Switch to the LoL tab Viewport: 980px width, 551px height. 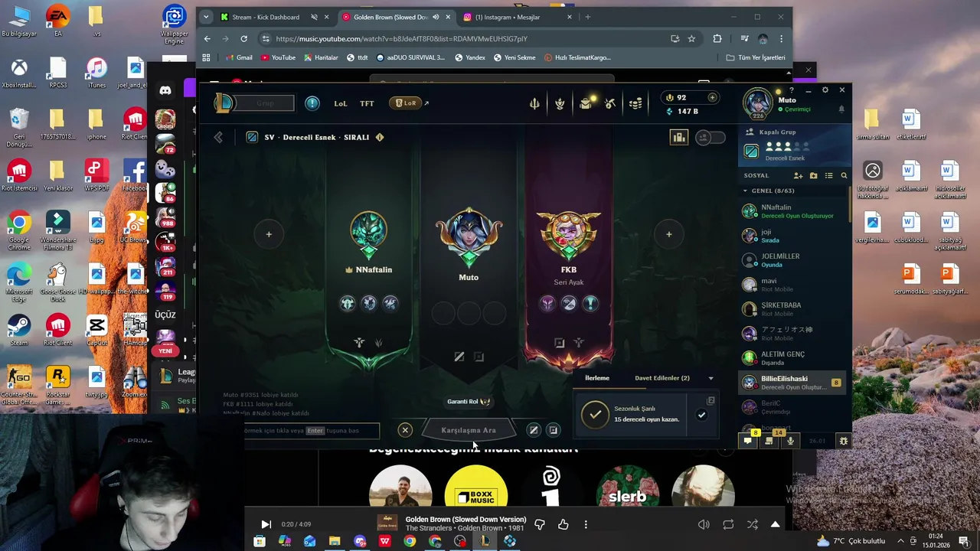[341, 103]
